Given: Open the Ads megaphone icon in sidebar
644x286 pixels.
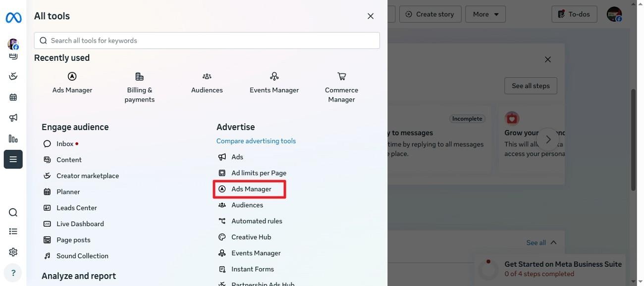Looking at the screenshot, I should (x=13, y=118).
